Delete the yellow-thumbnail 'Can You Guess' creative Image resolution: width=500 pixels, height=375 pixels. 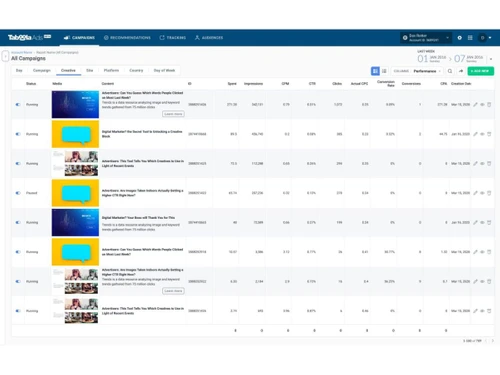pos(489,252)
